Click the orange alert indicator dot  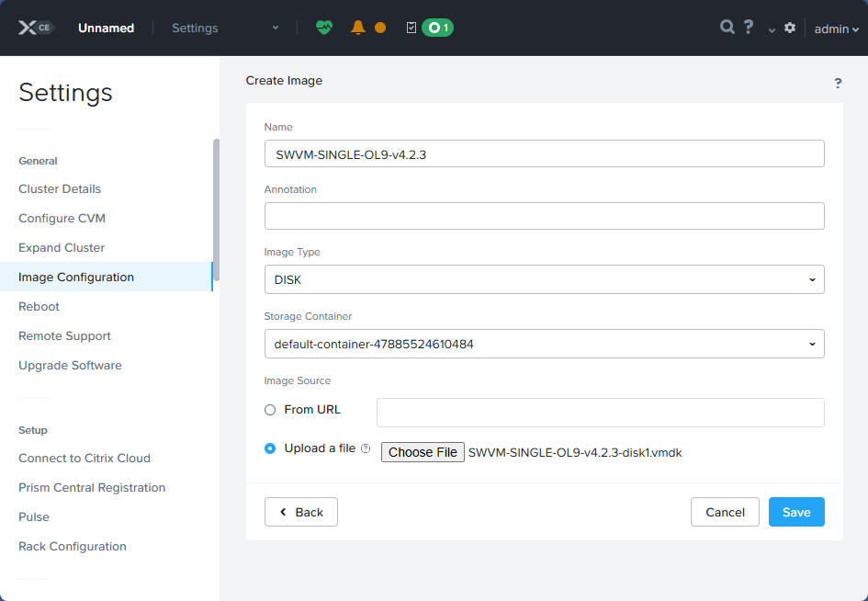click(x=380, y=28)
